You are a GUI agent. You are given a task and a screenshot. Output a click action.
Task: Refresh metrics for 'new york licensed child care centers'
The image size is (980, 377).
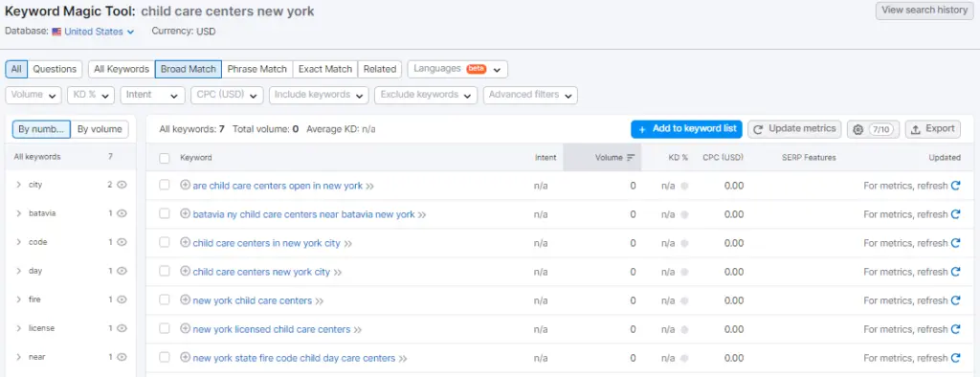(x=956, y=329)
